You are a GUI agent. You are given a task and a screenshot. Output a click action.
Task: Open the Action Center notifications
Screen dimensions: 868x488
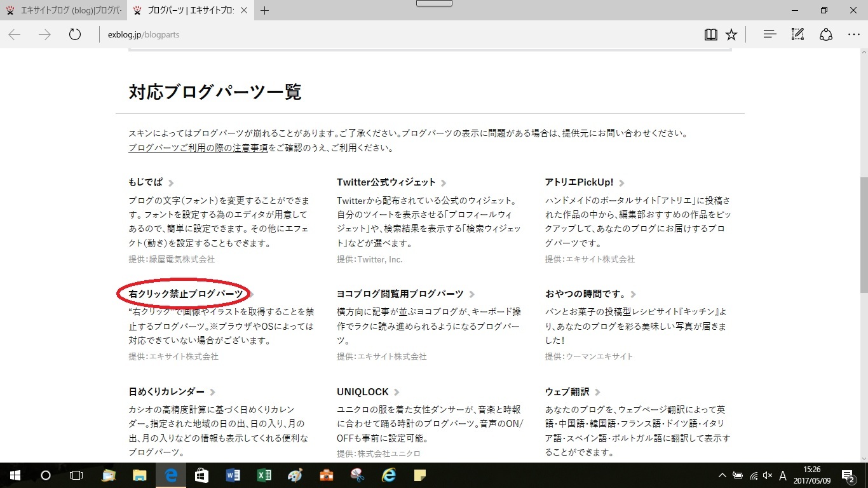848,475
